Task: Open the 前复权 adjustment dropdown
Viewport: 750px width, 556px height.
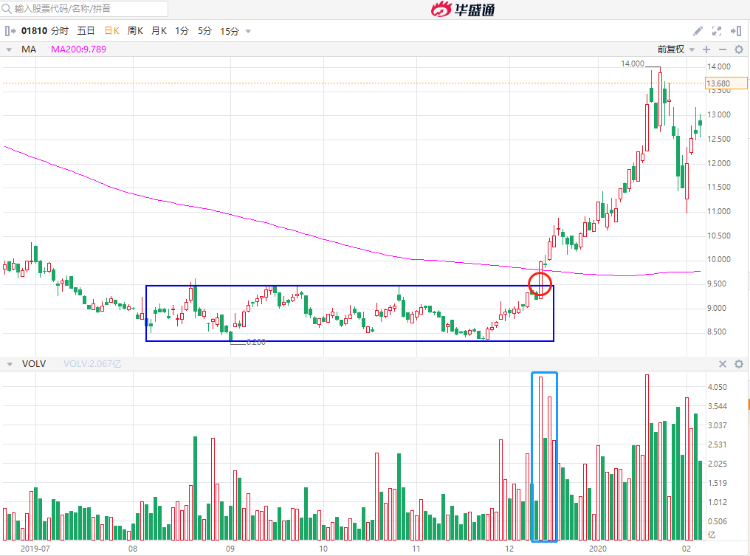Action: pyautogui.click(x=675, y=49)
